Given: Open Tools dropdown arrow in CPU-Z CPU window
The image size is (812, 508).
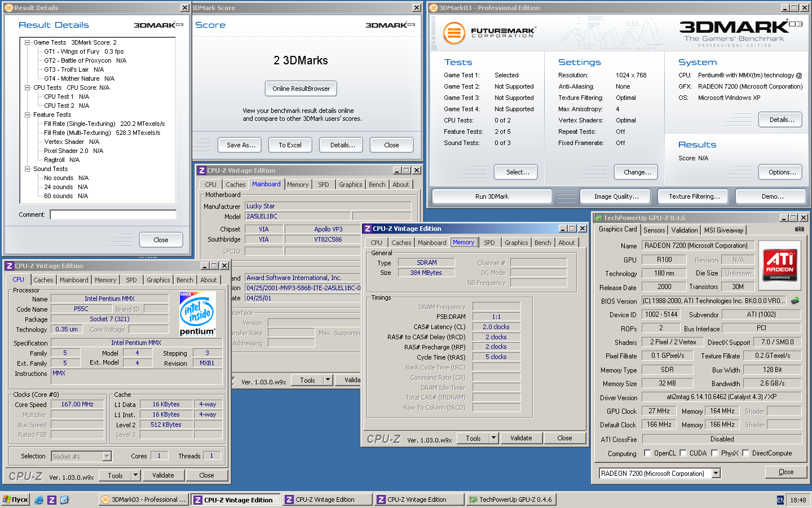Looking at the screenshot, I should click(x=135, y=475).
